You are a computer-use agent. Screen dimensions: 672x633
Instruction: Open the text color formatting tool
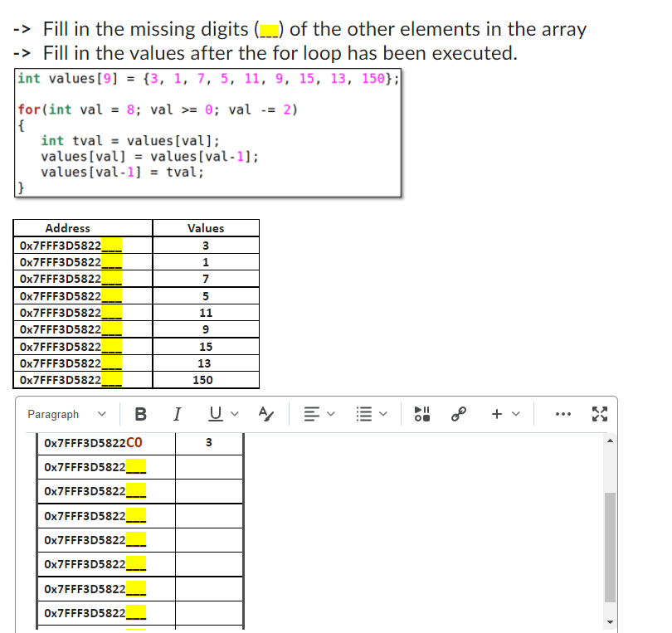point(266,414)
